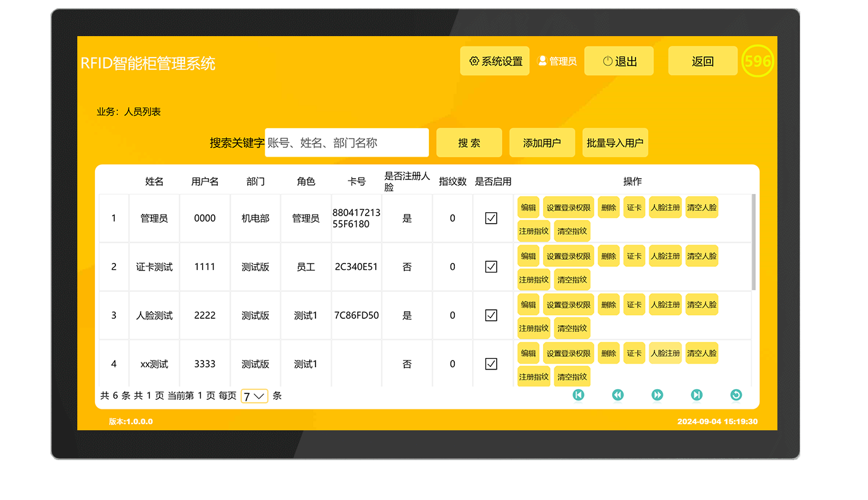Viewport: 868px width, 500px height.
Task: Toggle 是否启用 checkbox for xx测试
Action: pos(491,364)
